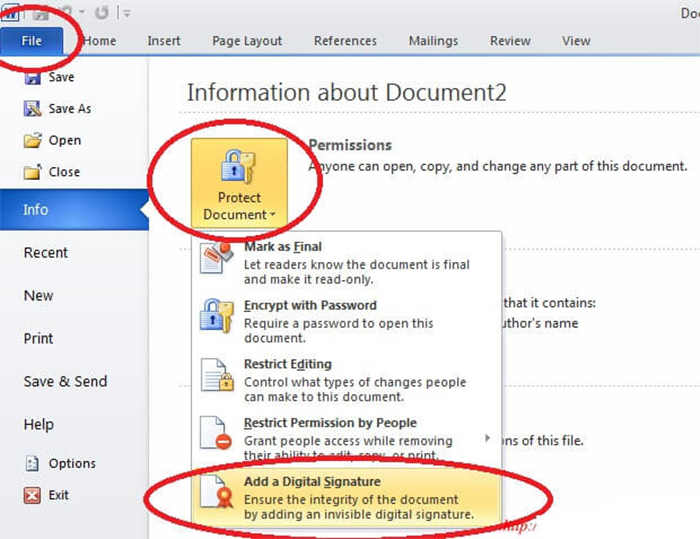Click the Restrict Permission by People icon

pos(216,433)
